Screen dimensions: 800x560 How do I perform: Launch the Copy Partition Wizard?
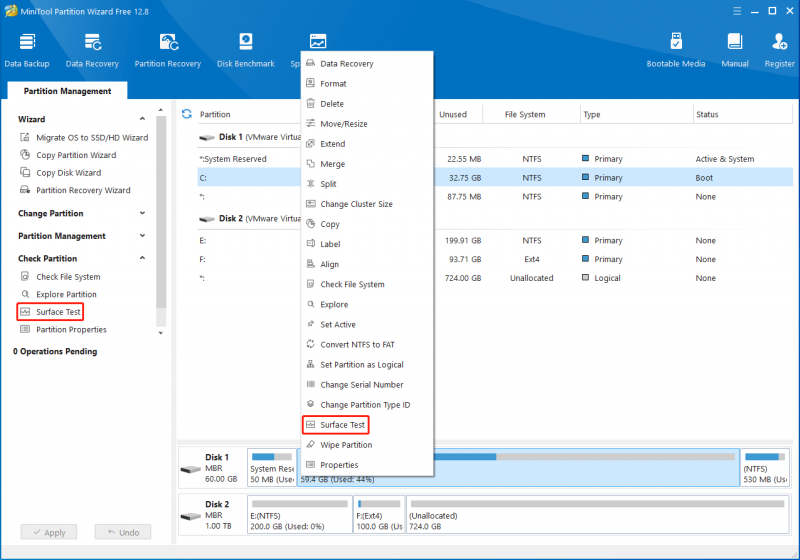pyautogui.click(x=68, y=155)
